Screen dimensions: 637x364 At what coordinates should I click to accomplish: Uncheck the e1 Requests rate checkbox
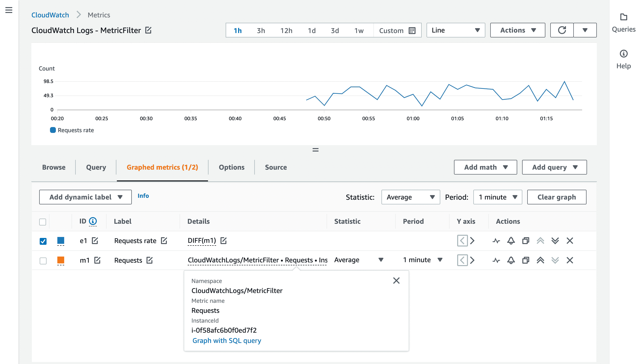pyautogui.click(x=43, y=241)
